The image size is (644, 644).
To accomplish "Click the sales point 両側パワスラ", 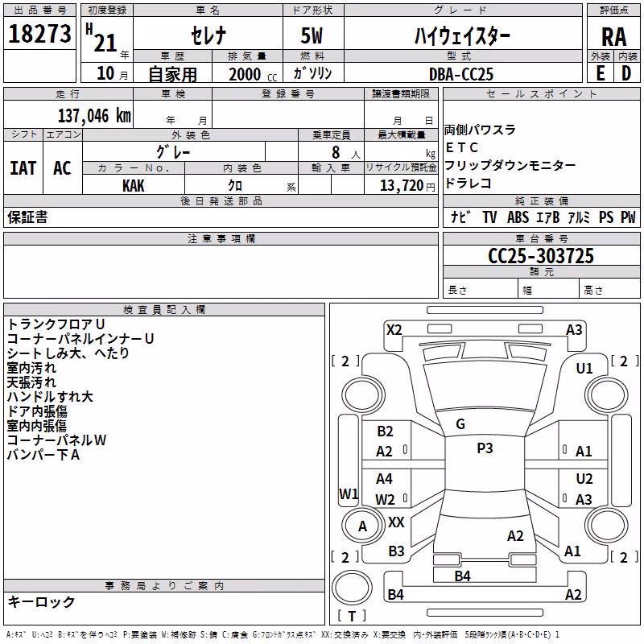I will [x=480, y=130].
